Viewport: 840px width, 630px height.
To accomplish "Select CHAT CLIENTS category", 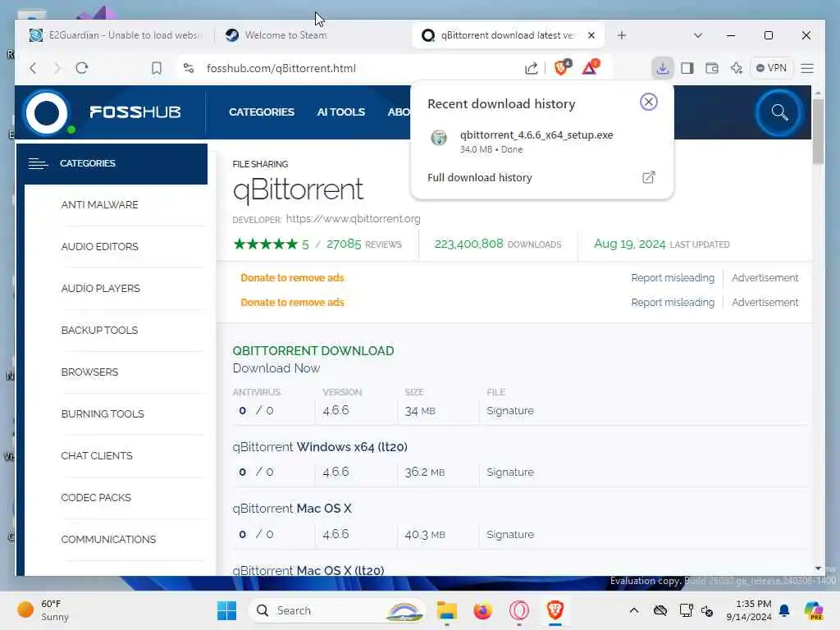I will [x=97, y=455].
